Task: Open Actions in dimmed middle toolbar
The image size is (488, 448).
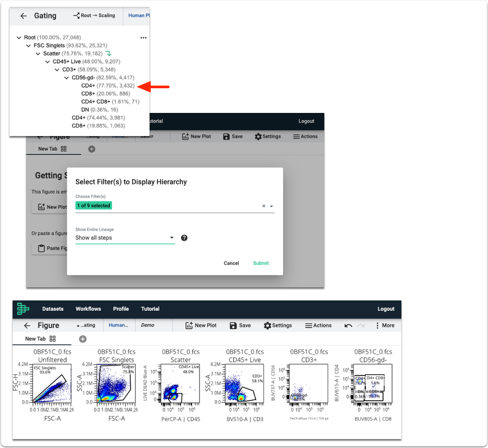Action: [305, 137]
